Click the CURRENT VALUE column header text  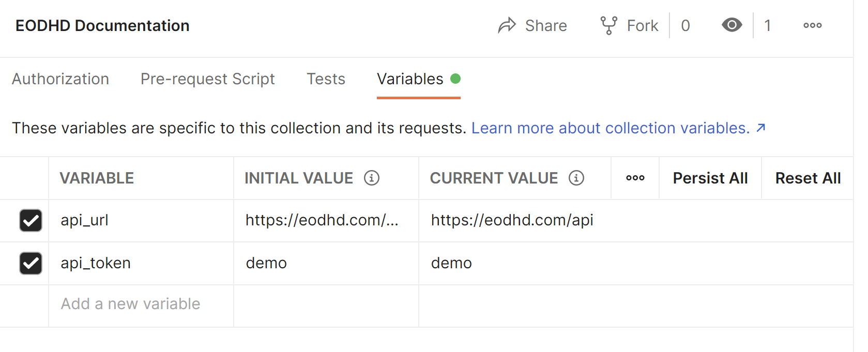pyautogui.click(x=494, y=178)
